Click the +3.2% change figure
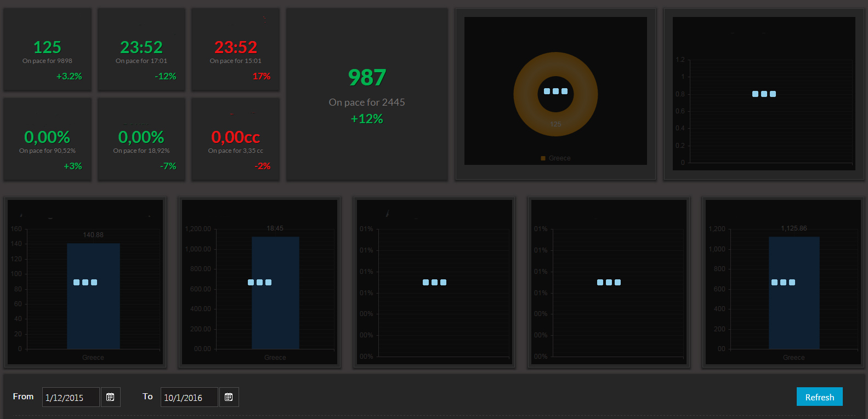Screen dimensions: 868x419 69,76
